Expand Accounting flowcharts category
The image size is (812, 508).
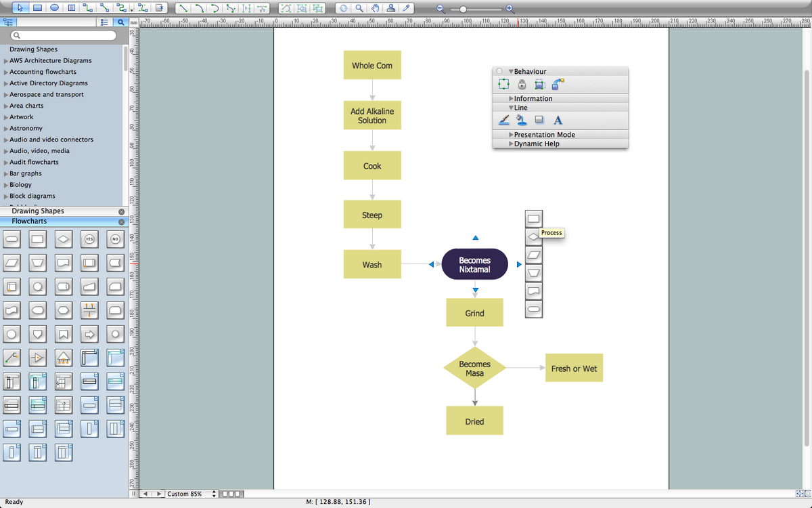tap(6, 72)
